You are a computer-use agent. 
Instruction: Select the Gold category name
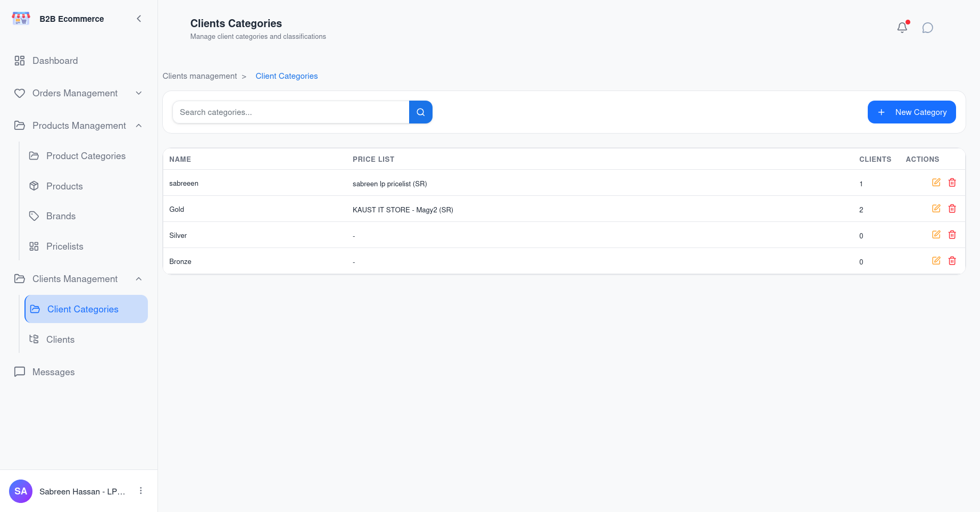(177, 210)
